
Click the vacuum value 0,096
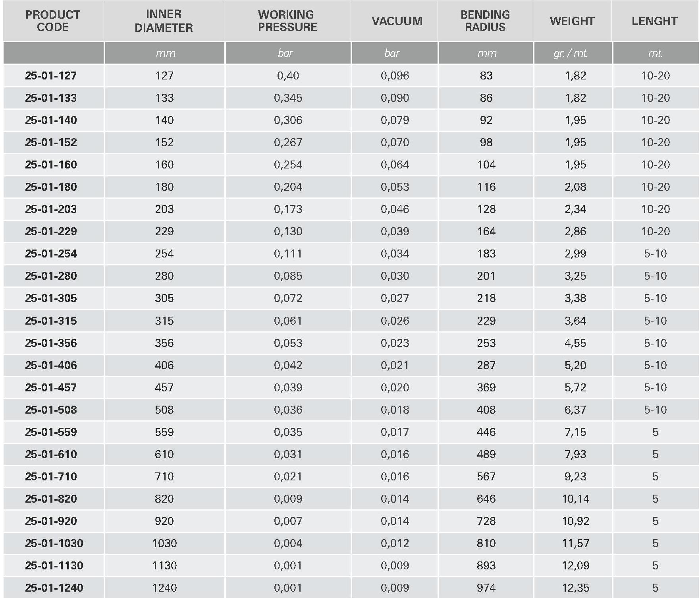395,75
